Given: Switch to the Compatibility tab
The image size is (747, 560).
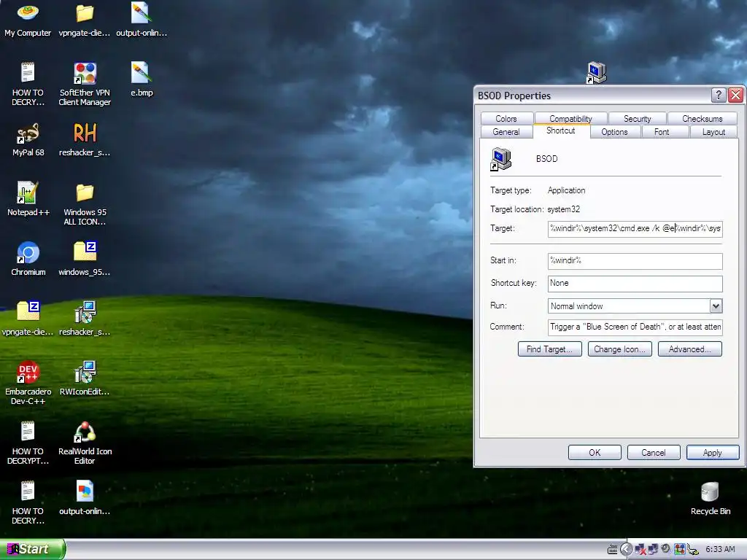Looking at the screenshot, I should pos(570,119).
